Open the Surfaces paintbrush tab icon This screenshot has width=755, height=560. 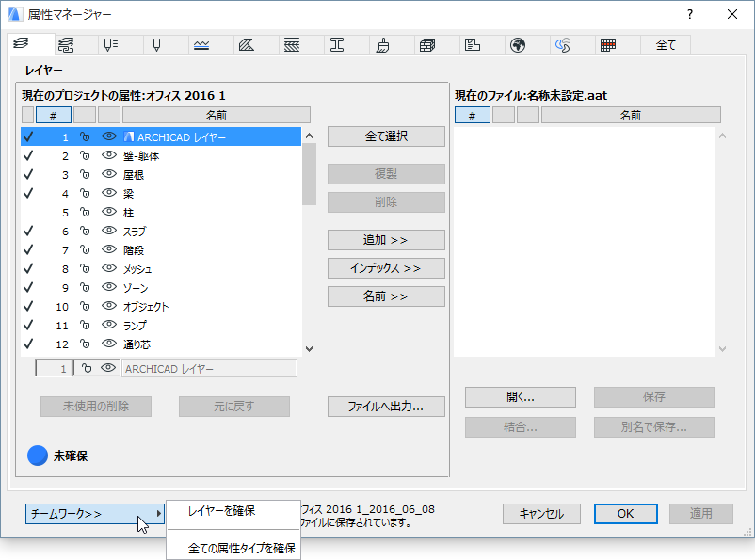click(x=382, y=45)
